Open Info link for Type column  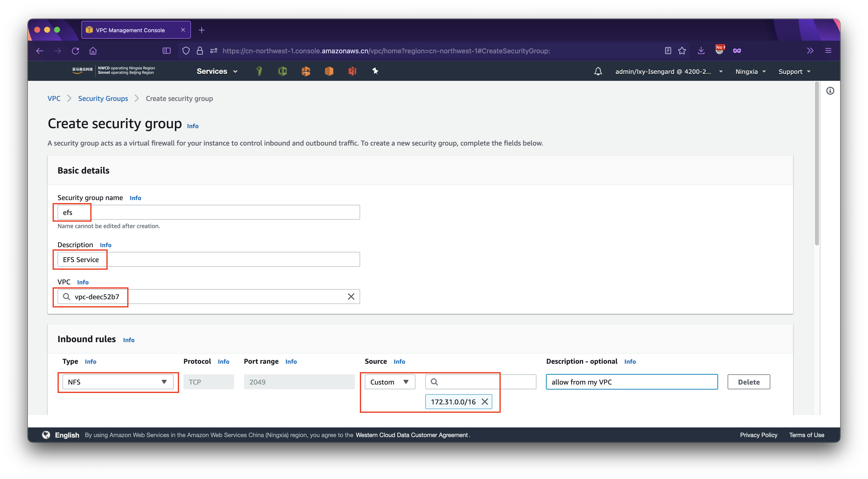click(x=90, y=361)
